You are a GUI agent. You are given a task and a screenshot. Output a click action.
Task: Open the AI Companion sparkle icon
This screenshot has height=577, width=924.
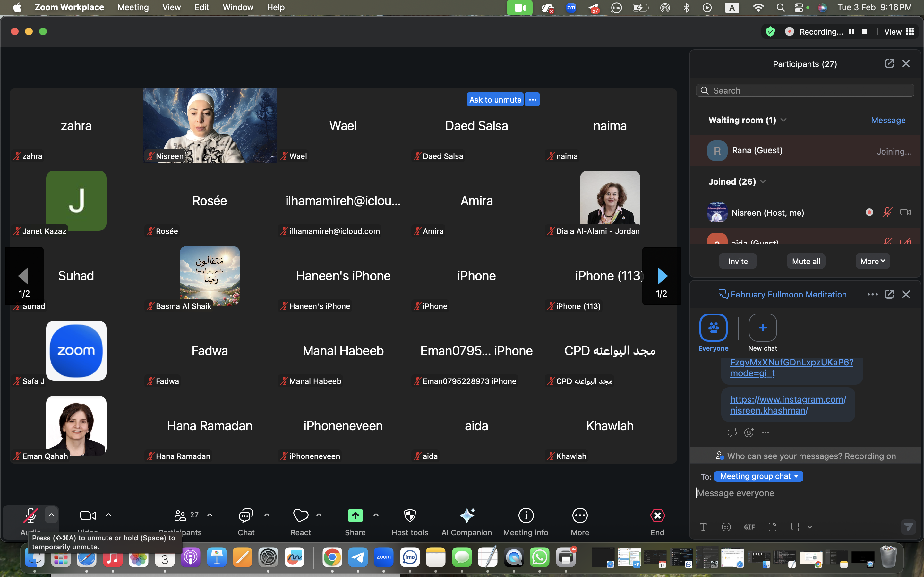466,516
